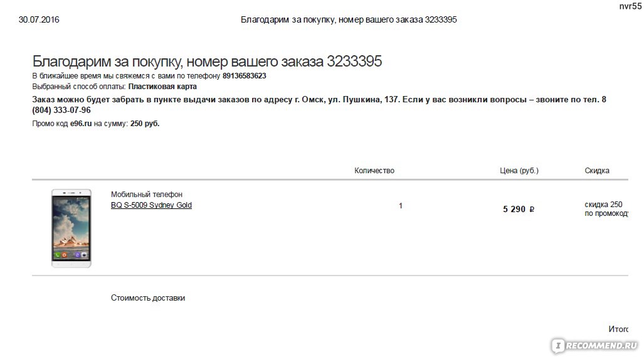
Task: Click the promo code e96.ru text
Action: click(x=81, y=124)
